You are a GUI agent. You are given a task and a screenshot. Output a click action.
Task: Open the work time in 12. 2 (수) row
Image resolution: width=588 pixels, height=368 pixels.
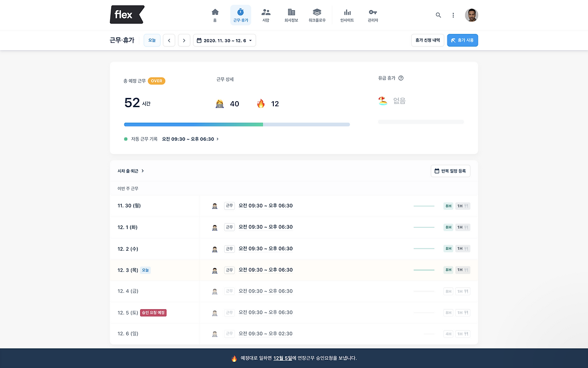click(266, 249)
